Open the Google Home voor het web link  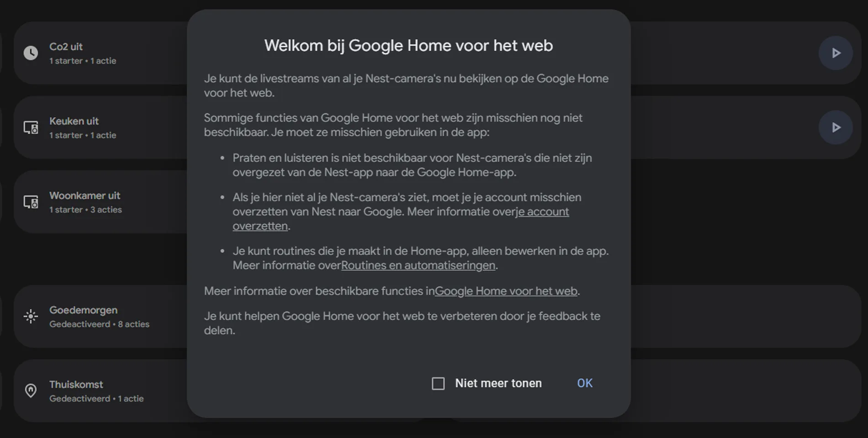tap(506, 291)
